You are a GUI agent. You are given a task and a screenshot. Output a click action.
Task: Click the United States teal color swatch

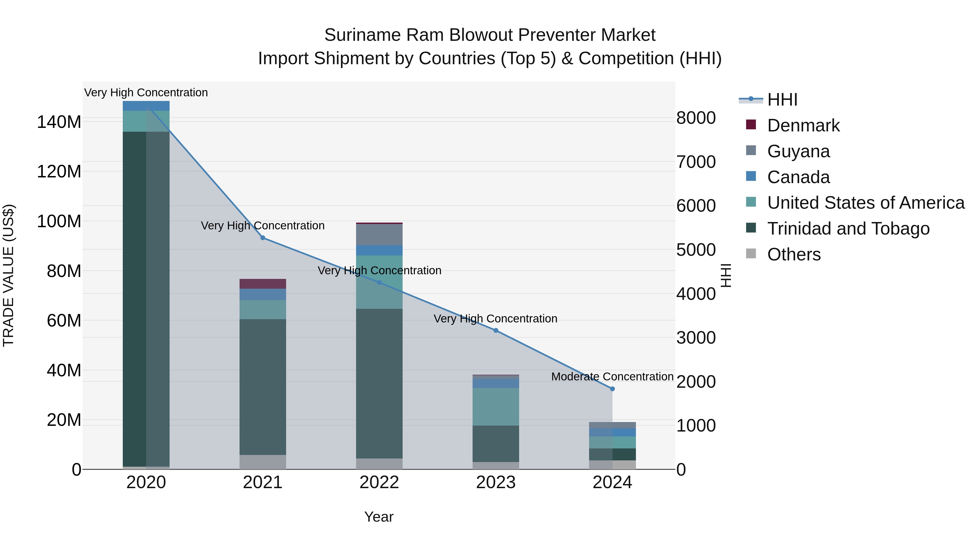(x=751, y=202)
